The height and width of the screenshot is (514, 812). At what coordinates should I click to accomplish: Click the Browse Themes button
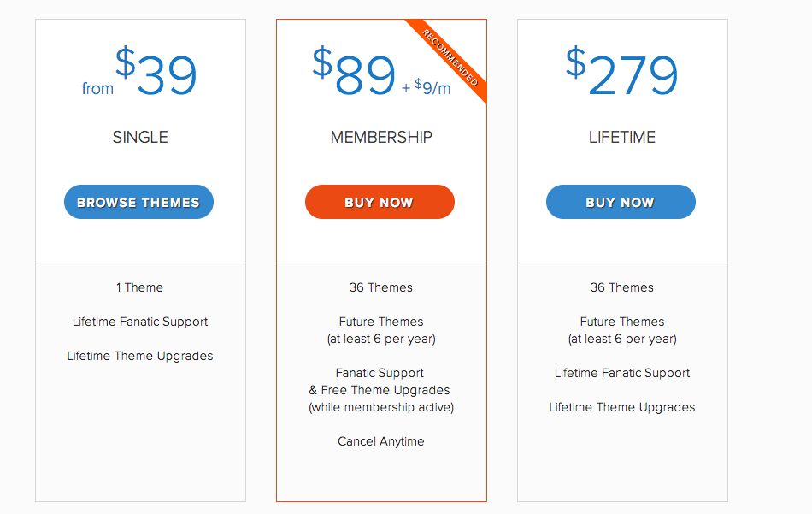(x=138, y=202)
